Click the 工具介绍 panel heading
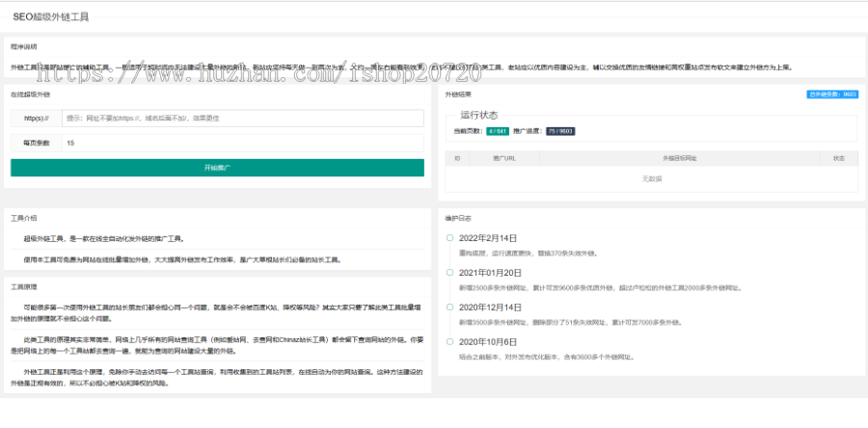 (x=24, y=219)
